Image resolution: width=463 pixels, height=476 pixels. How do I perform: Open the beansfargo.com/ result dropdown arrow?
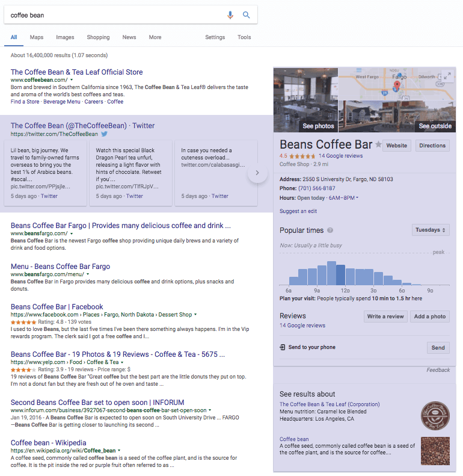click(72, 233)
